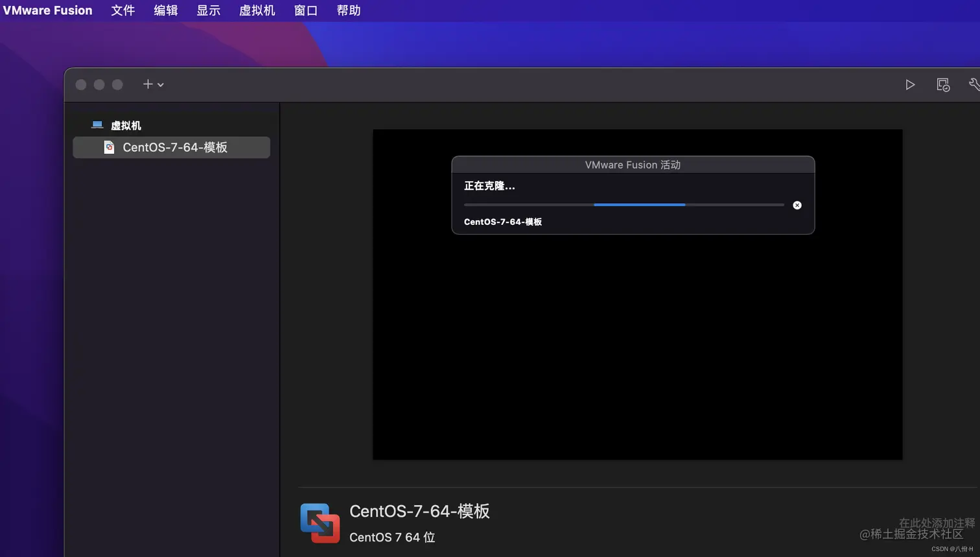
Task: Open the 文件 menu
Action: [123, 10]
